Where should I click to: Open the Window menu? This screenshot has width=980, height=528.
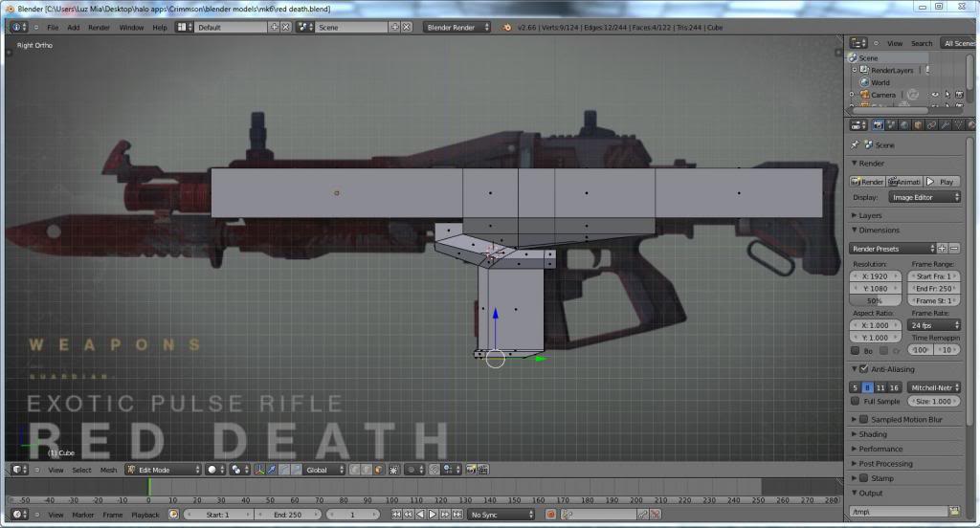pyautogui.click(x=131, y=28)
